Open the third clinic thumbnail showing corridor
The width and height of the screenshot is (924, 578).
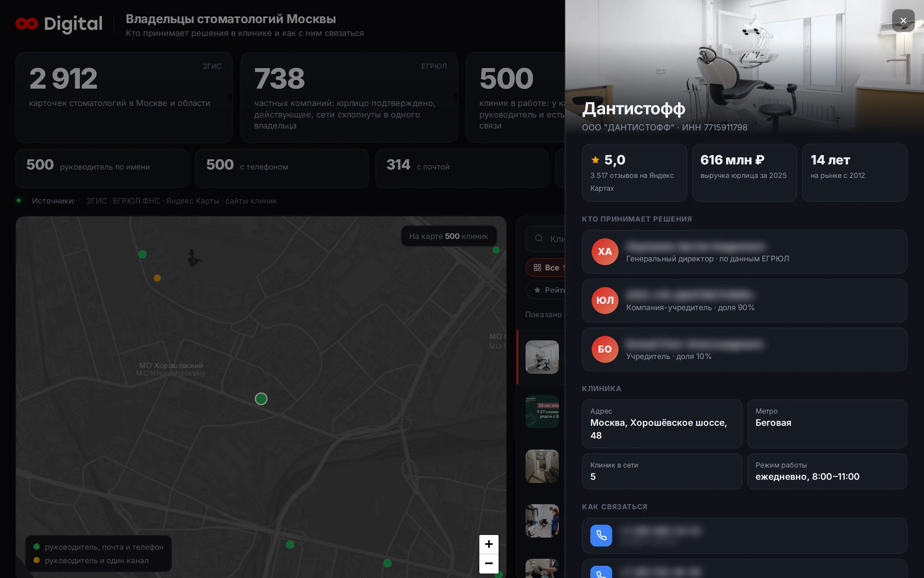(542, 466)
